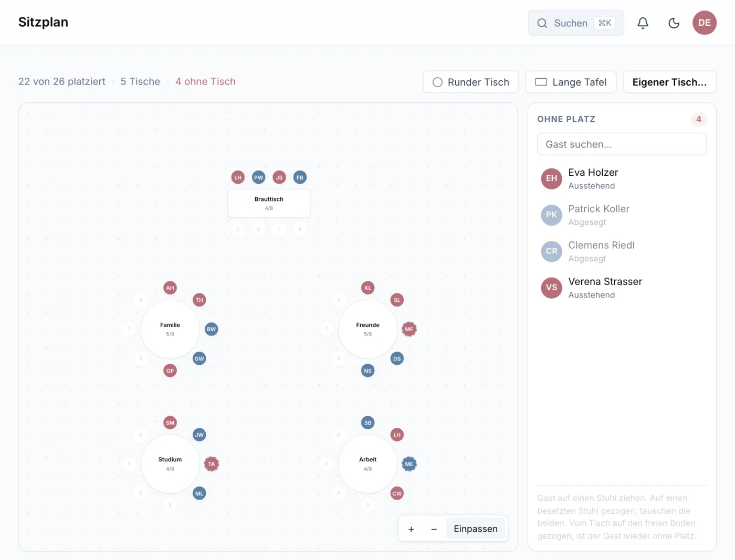Select the Freunde round table
735x560 pixels.
(368, 329)
